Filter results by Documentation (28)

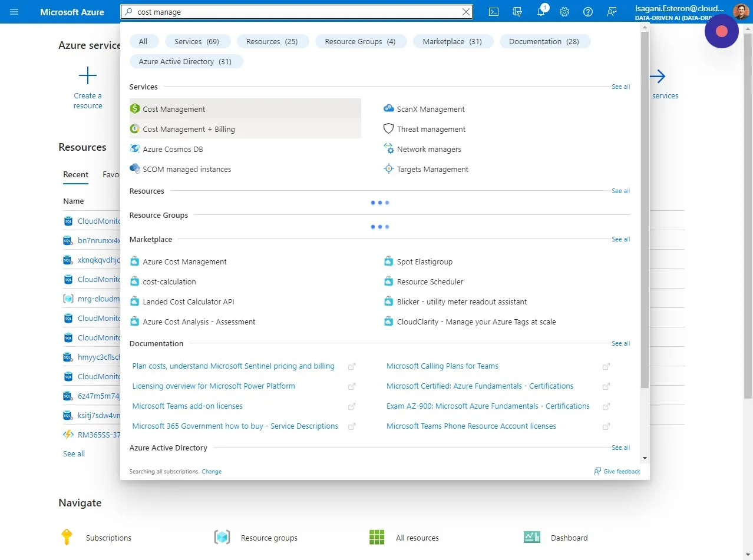click(x=544, y=41)
